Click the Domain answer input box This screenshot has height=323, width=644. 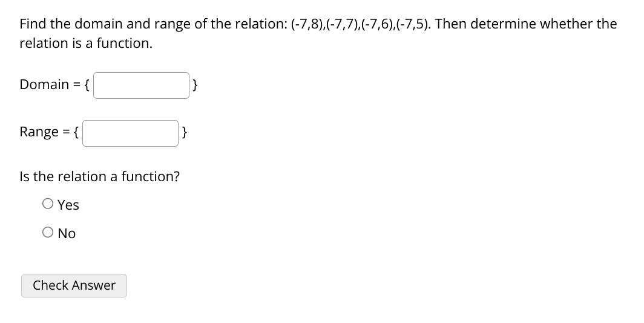[141, 85]
